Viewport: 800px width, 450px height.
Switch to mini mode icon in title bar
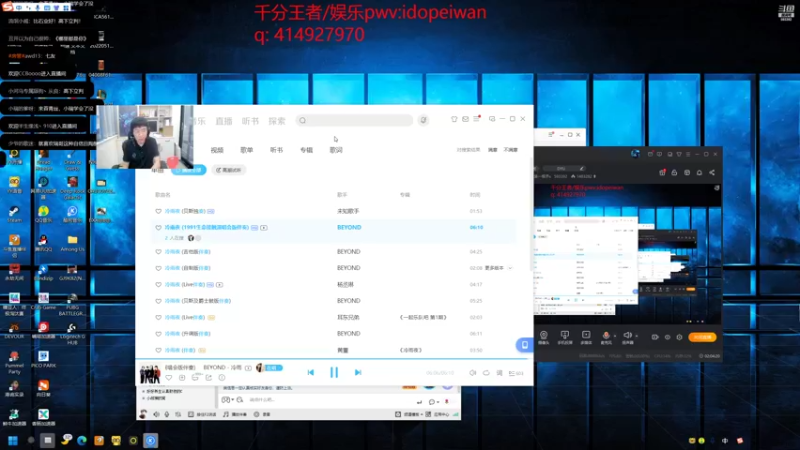click(x=492, y=119)
